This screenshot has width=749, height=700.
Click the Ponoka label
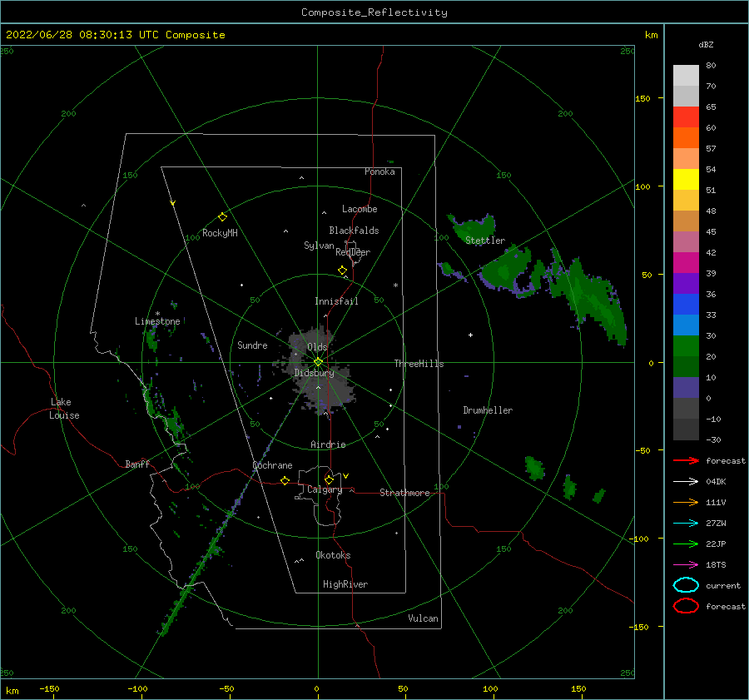379,171
